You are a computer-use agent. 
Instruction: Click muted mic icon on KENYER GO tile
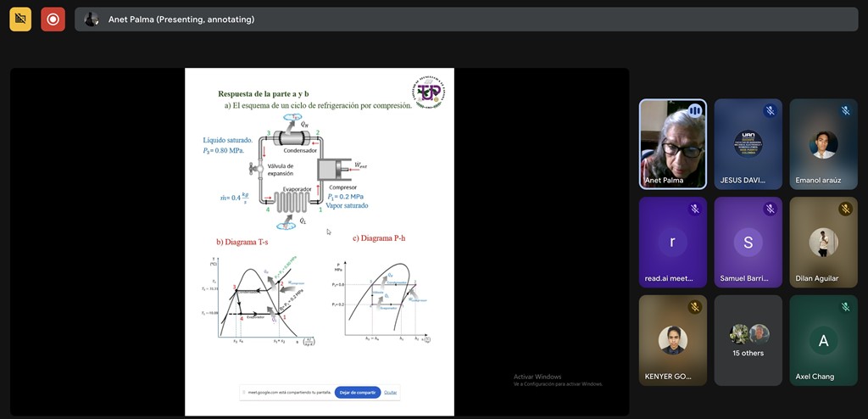pyautogui.click(x=694, y=307)
